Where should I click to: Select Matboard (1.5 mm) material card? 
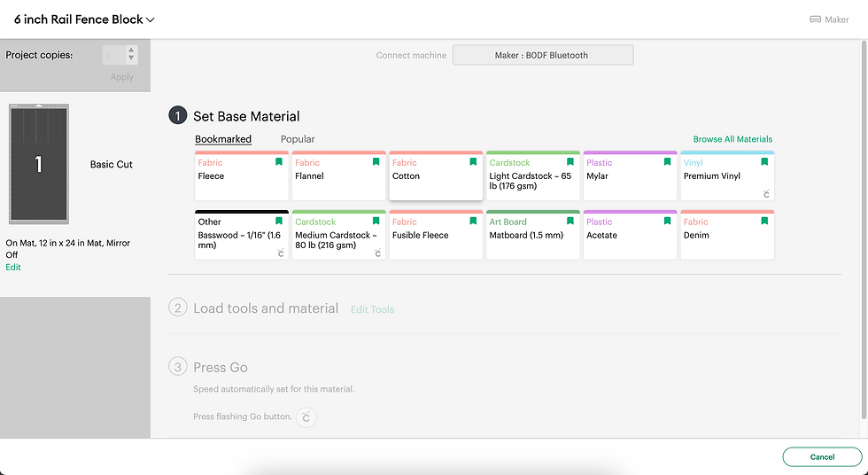[x=533, y=235]
